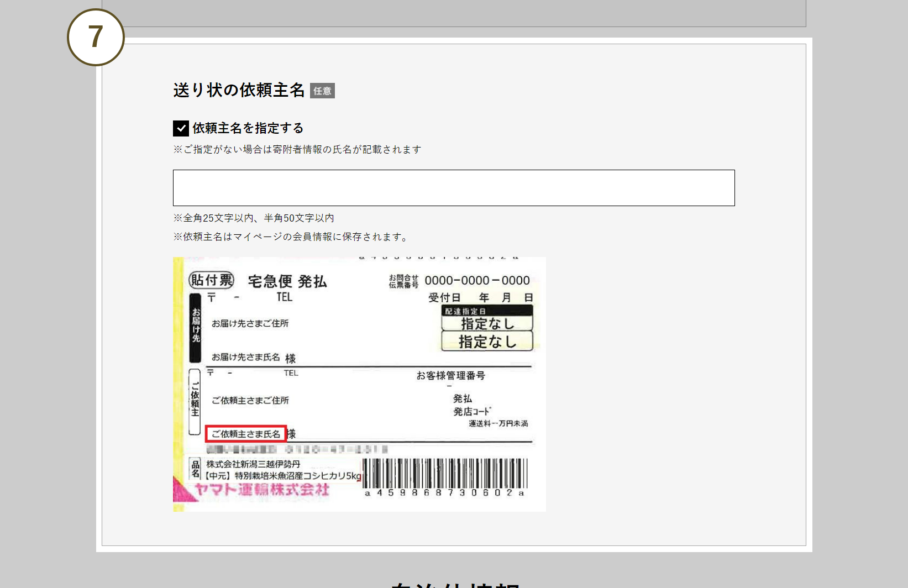This screenshot has height=588, width=908.
Task: Click the red-outlined ご依頼主さま氏名 box
Action: pyautogui.click(x=246, y=434)
